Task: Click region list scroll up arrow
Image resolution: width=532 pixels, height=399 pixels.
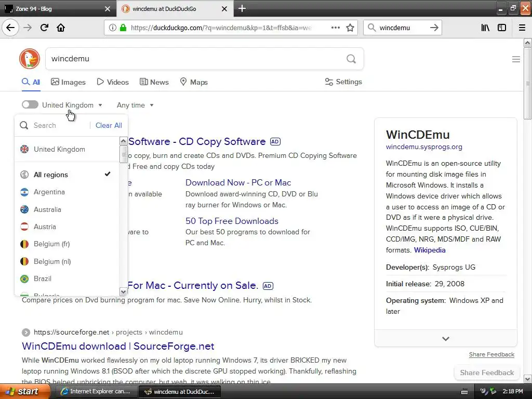Action: coord(123,141)
